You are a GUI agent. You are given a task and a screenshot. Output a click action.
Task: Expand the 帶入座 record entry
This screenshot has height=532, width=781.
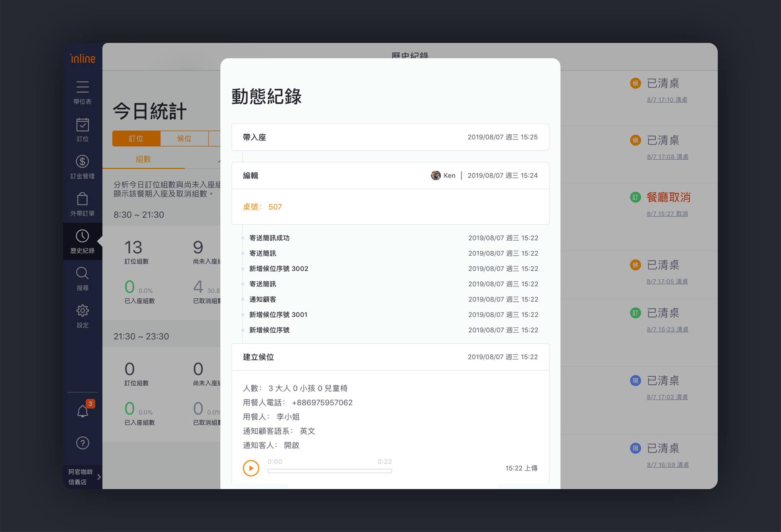[390, 137]
